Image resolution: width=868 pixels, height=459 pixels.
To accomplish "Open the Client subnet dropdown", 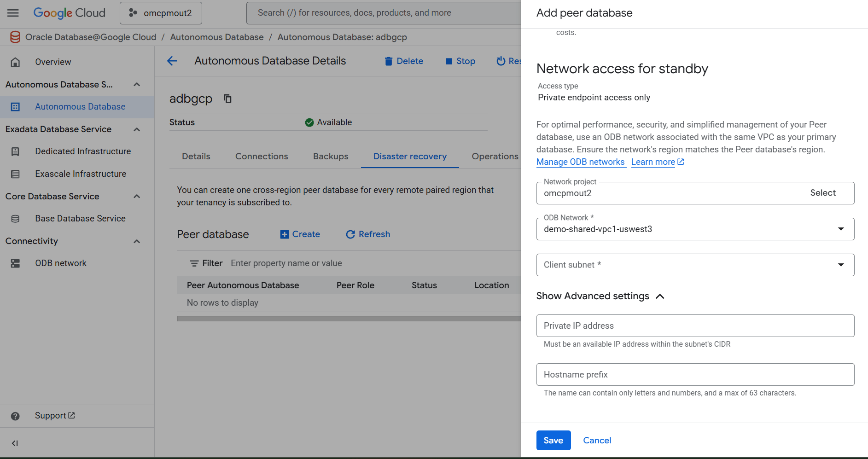I will [x=841, y=265].
